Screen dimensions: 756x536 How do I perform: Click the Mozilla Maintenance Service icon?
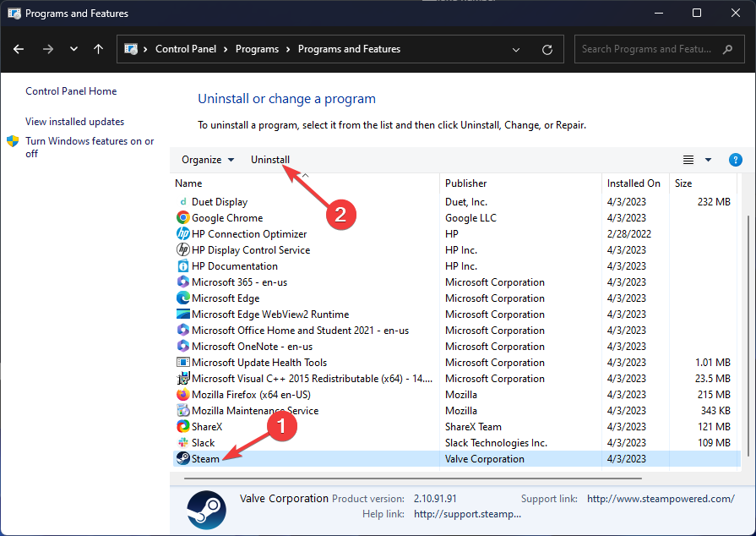(x=182, y=411)
